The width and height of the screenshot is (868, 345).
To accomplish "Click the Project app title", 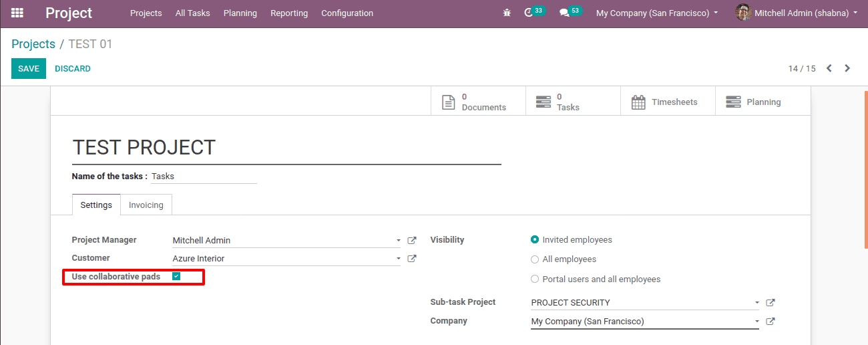I will [x=69, y=13].
